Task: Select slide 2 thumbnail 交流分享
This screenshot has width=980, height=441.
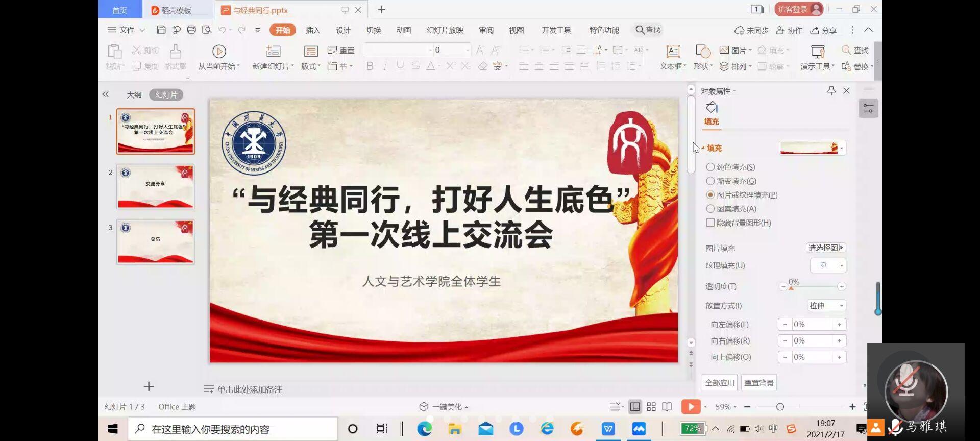Action: (156, 186)
